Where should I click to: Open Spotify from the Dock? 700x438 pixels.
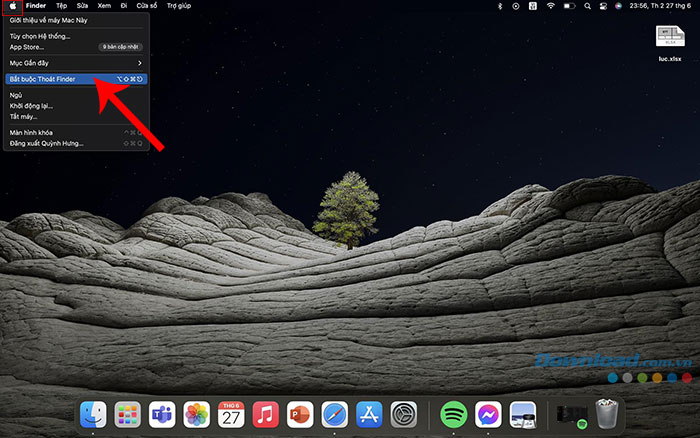coord(454,412)
